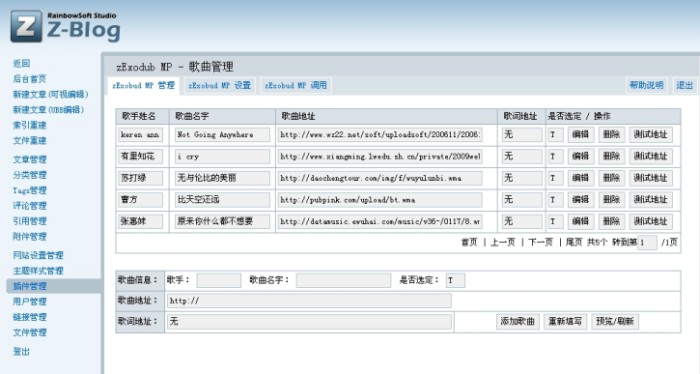Click 删除 for Not Going Anywhere row
The height and width of the screenshot is (374, 700).
point(612,135)
